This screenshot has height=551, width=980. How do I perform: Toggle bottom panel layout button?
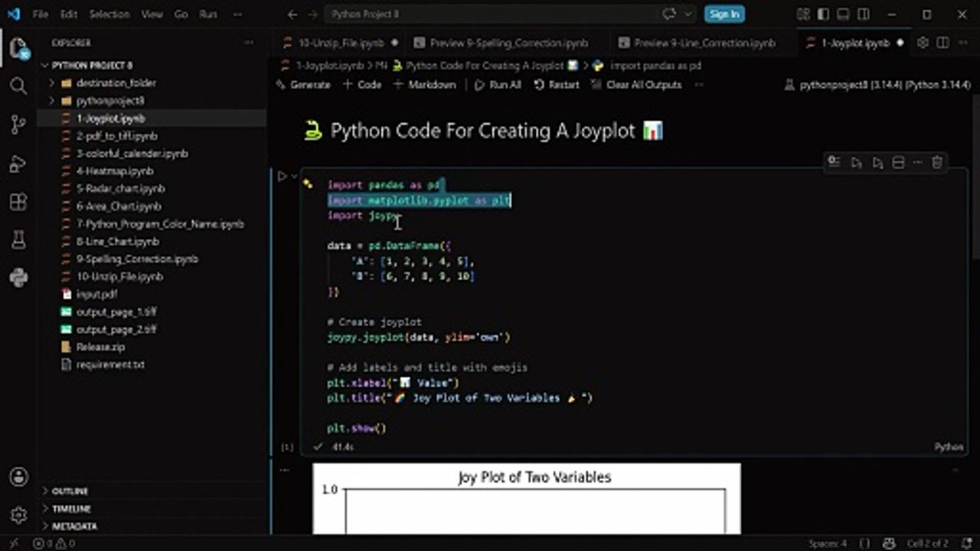pyautogui.click(x=841, y=14)
